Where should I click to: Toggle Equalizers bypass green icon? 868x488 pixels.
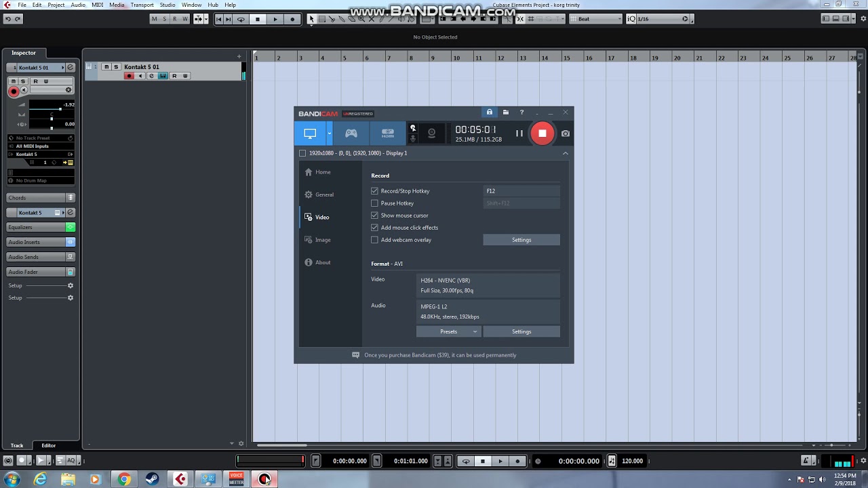pos(70,227)
